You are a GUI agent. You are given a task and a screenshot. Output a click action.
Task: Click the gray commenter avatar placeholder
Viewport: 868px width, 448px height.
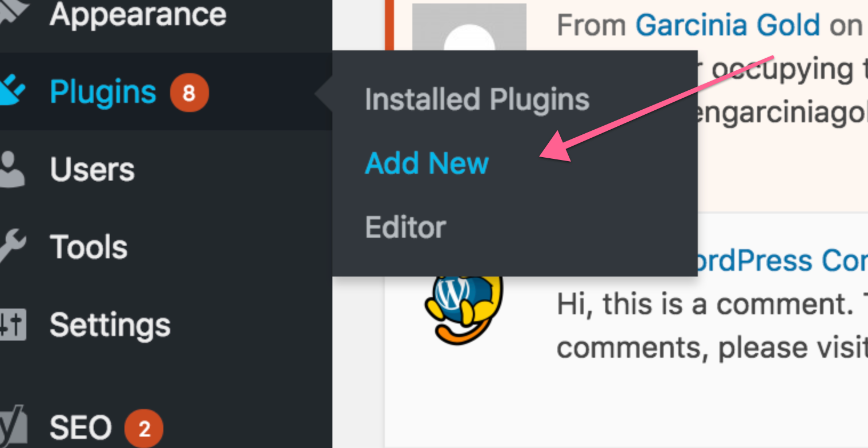tap(469, 30)
